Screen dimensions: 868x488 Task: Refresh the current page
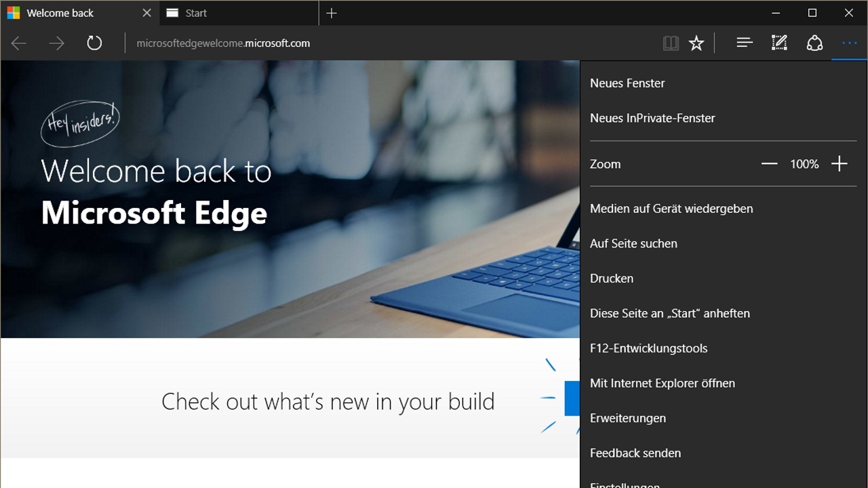pos(94,43)
